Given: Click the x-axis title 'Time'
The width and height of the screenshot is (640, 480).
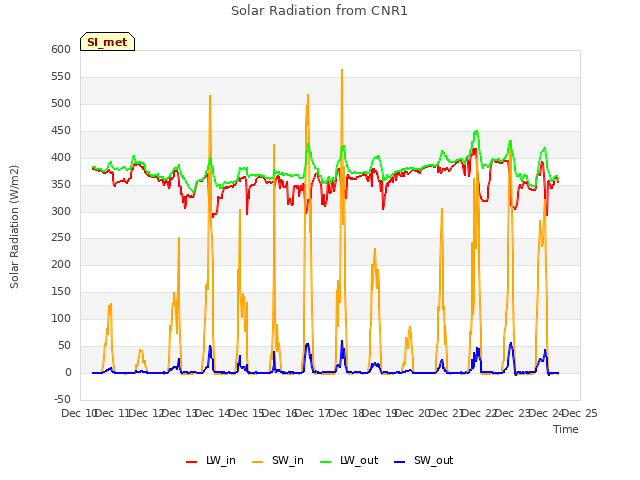Looking at the screenshot, I should (x=566, y=429).
